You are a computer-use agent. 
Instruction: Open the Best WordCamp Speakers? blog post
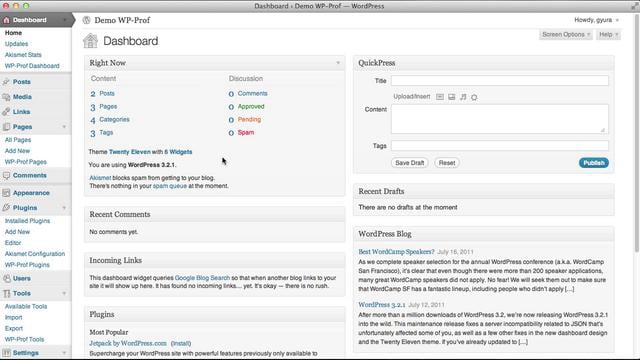click(396, 252)
